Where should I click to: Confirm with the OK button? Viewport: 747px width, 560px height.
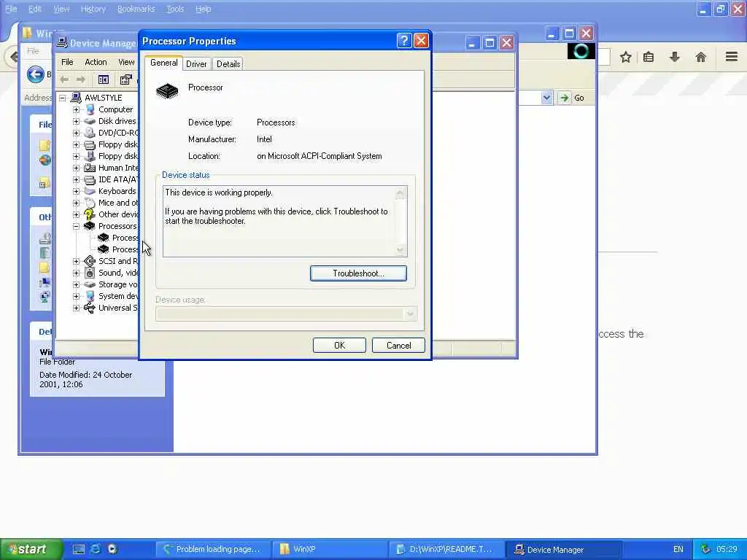(339, 345)
